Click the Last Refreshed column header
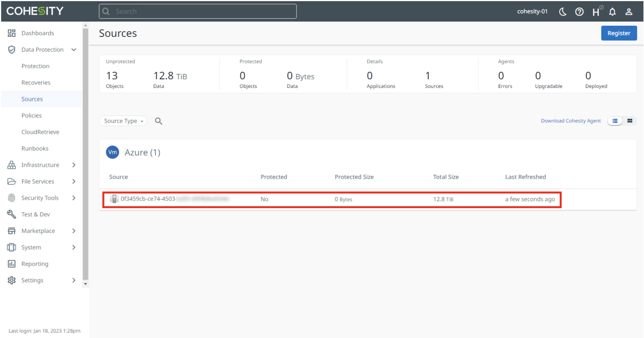The width and height of the screenshot is (644, 338). pyautogui.click(x=525, y=177)
